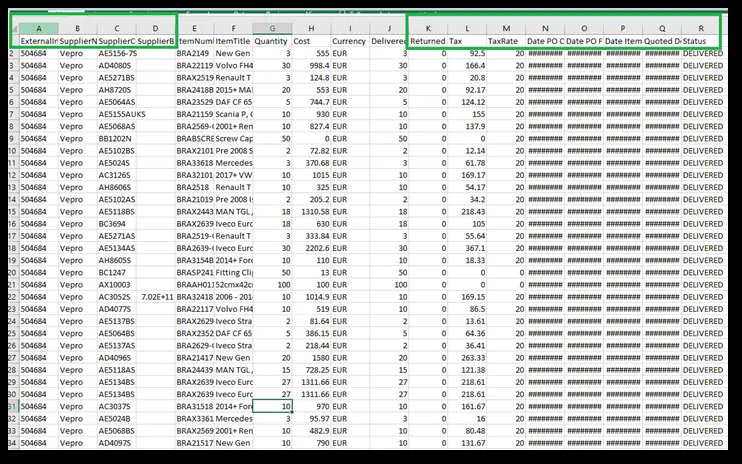Select cost cell 1310.58
Screen dimensions: 742x464
pyautogui.click(x=311, y=212)
